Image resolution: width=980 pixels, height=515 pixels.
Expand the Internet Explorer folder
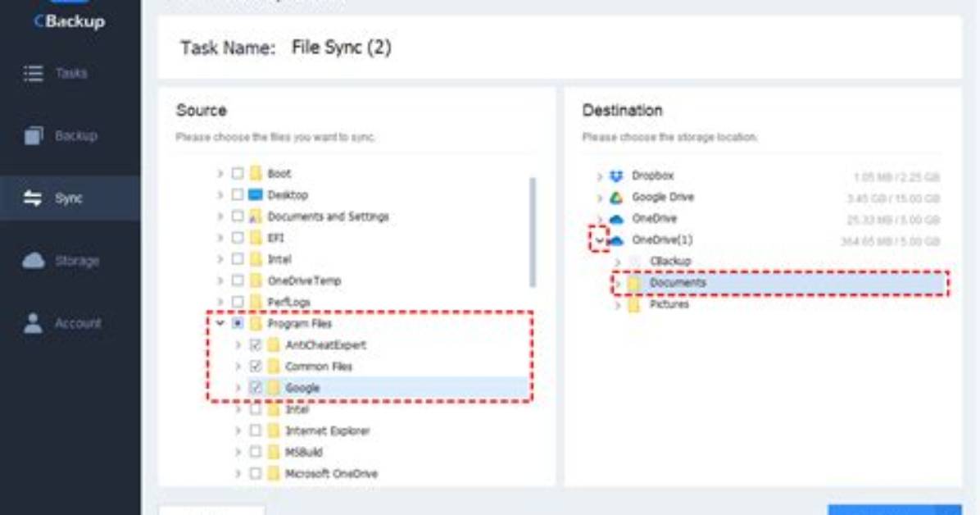point(238,431)
